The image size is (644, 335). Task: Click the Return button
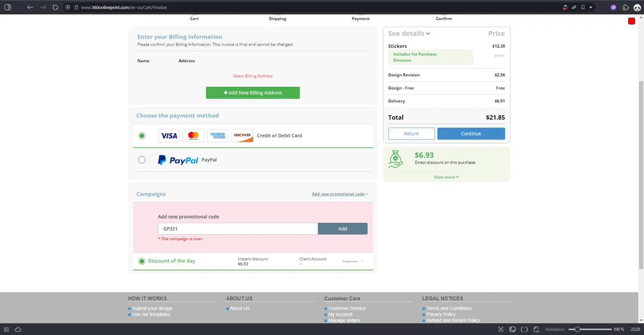(411, 133)
